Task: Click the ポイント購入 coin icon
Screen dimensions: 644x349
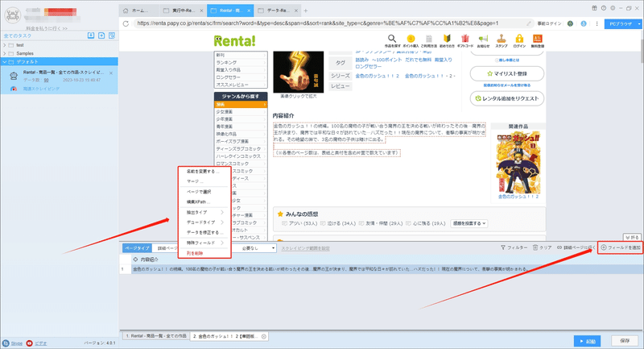Action: [411, 40]
